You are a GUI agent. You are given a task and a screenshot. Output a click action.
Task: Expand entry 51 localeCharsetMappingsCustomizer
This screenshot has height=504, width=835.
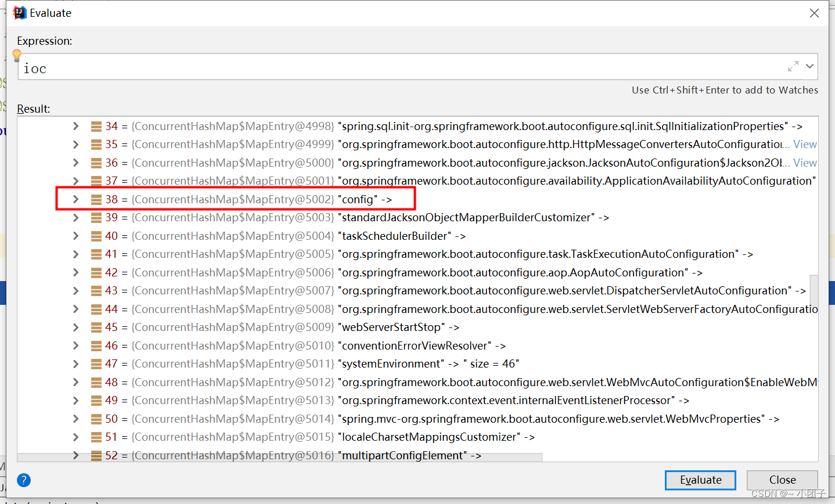pyautogui.click(x=75, y=437)
